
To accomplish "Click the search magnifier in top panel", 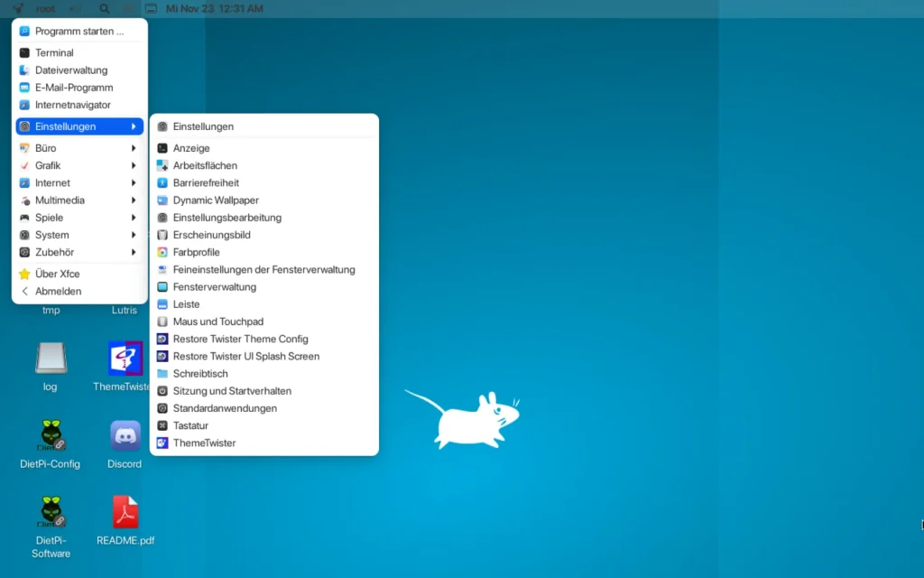I will pyautogui.click(x=105, y=9).
